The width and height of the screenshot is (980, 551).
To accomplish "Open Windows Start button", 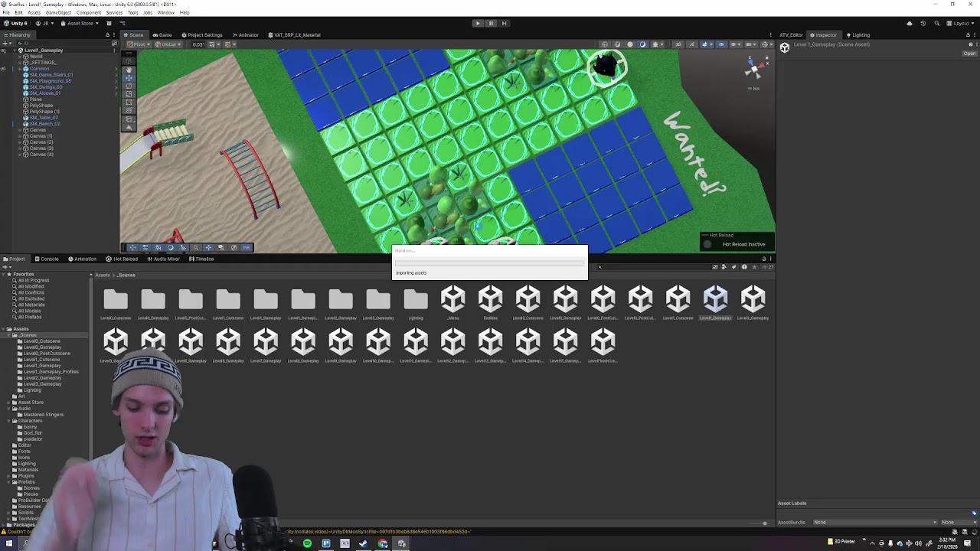I will coord(9,543).
